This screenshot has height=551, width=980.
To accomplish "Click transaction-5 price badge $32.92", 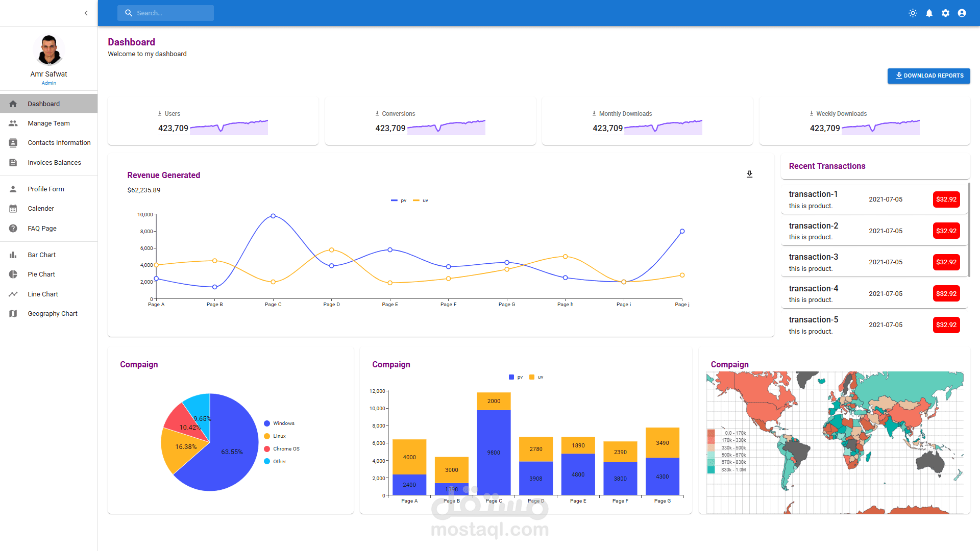I will (x=946, y=325).
